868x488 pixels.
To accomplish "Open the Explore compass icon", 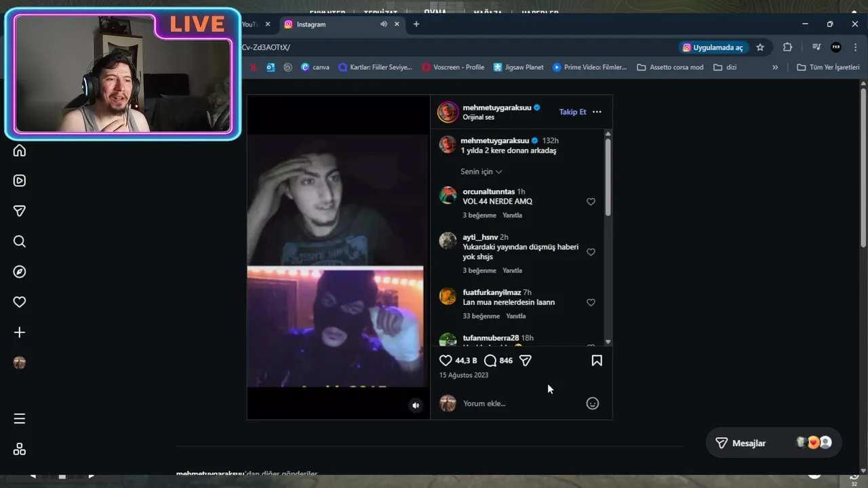I will coord(20,272).
